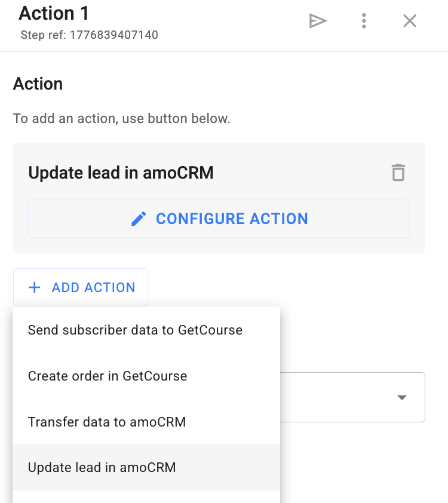Screen dimensions: 448x503
Task: Choose Send subscriber data to GetCourse
Action: [135, 330]
